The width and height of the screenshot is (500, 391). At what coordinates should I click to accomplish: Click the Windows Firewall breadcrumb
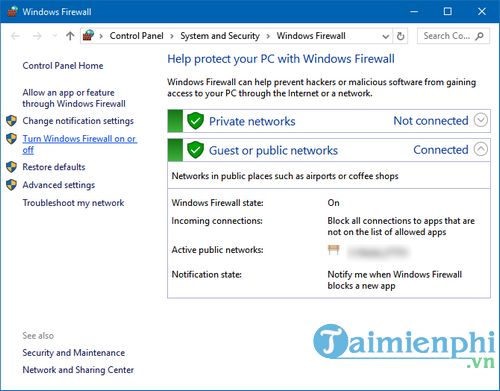pyautogui.click(x=311, y=36)
